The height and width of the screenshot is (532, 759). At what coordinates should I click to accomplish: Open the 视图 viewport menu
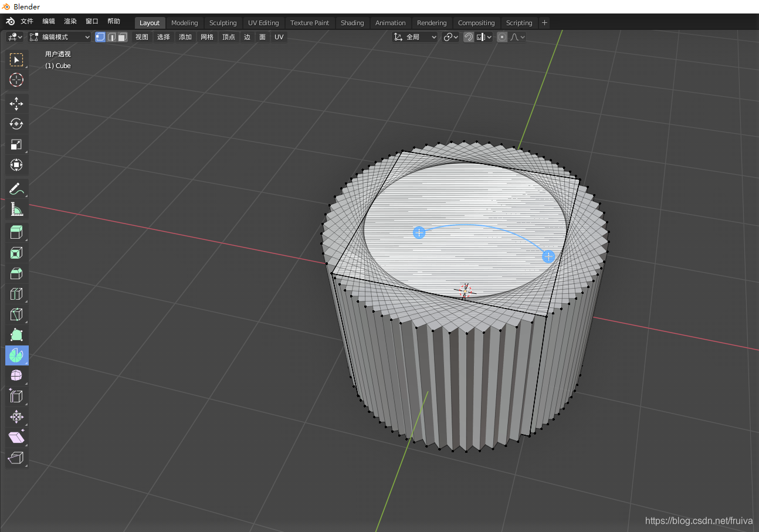click(x=142, y=37)
